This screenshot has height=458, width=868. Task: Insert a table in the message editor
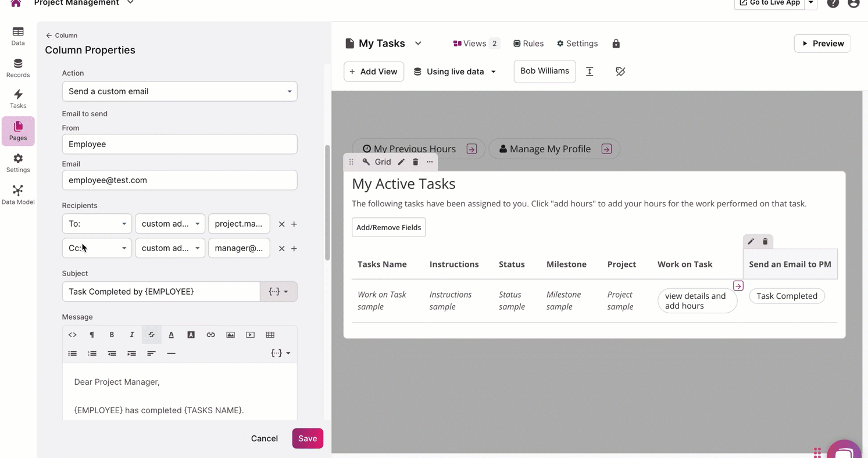pyautogui.click(x=270, y=335)
